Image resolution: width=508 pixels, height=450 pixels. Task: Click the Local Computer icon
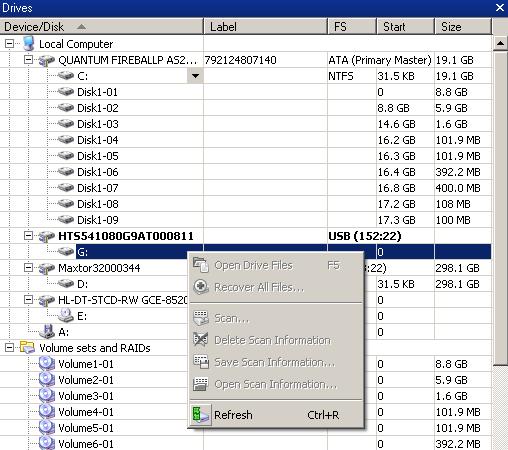point(29,44)
